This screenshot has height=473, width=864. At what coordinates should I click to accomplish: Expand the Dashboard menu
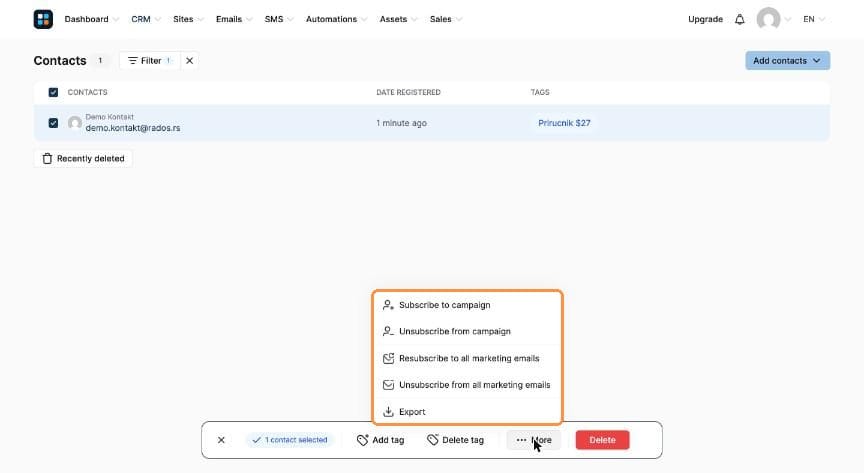[91, 19]
